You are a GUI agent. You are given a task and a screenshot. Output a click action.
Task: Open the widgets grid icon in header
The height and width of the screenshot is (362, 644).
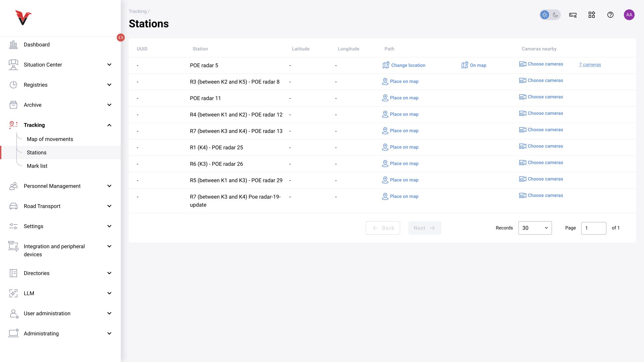click(592, 15)
